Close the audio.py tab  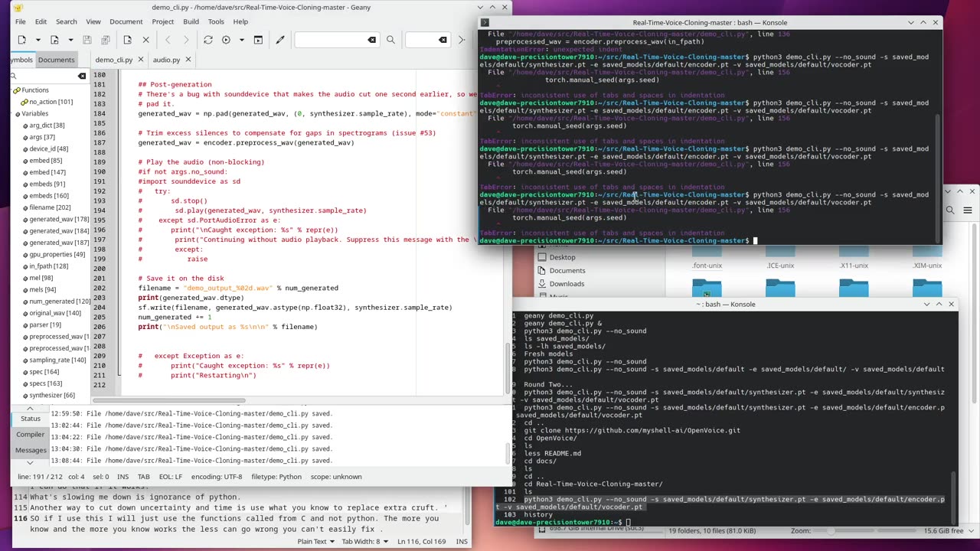click(x=188, y=60)
